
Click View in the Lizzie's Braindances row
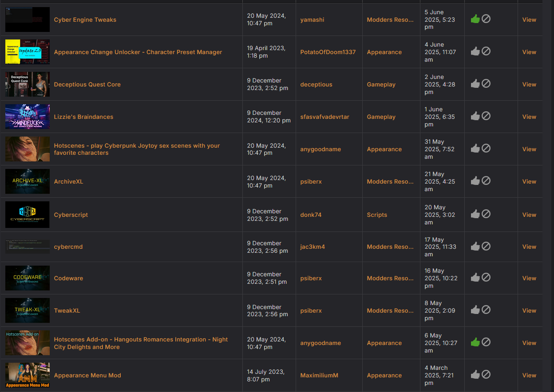point(529,117)
